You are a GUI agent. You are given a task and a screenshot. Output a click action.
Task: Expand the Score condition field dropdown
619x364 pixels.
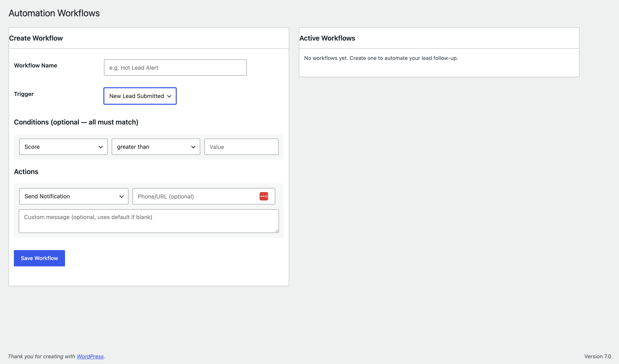(x=63, y=147)
